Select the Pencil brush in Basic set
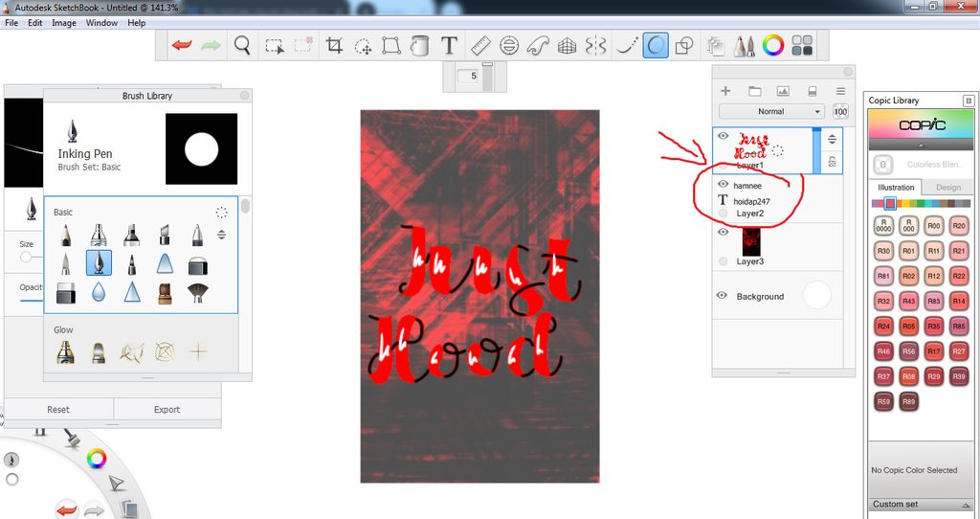Screen dimensions: 980x519 coord(66,236)
